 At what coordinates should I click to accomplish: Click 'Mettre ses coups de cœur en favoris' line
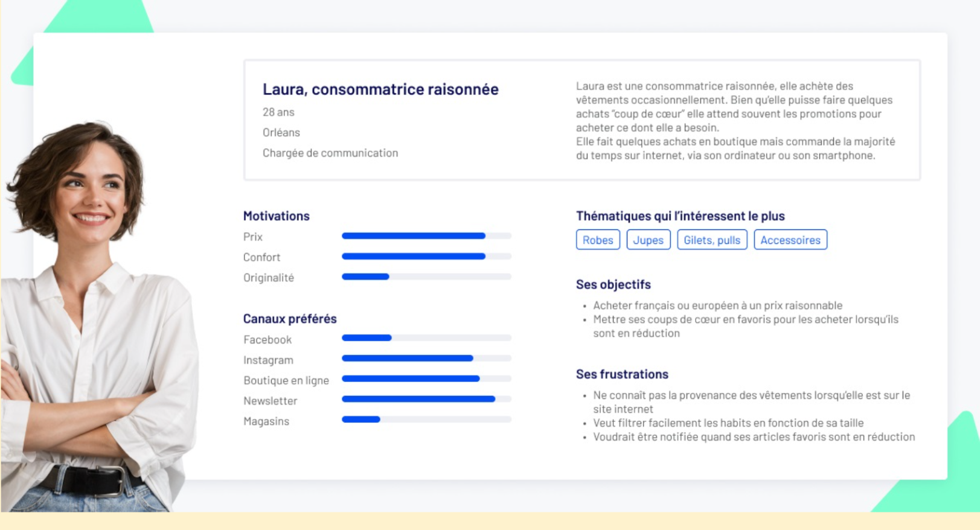pos(746,326)
